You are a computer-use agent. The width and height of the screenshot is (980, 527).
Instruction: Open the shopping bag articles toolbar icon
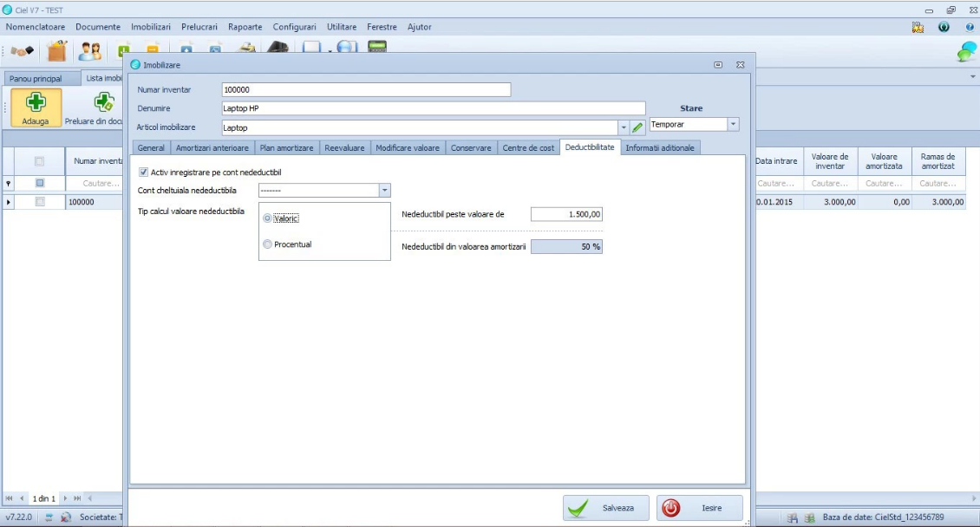57,50
